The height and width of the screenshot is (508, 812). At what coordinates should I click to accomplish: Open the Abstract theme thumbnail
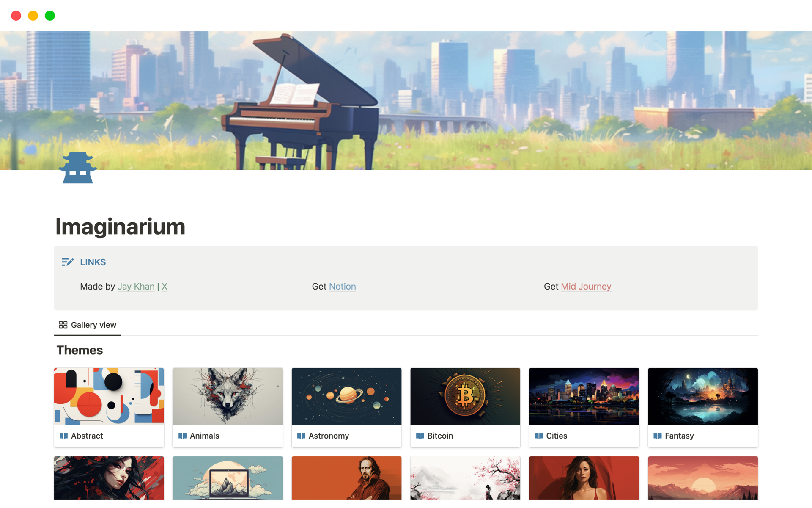coord(109,396)
